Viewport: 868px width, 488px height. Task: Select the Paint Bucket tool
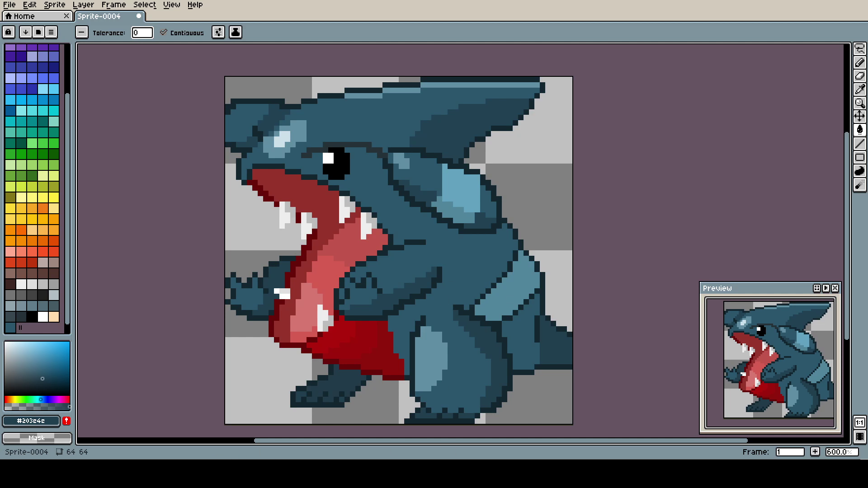click(x=859, y=130)
